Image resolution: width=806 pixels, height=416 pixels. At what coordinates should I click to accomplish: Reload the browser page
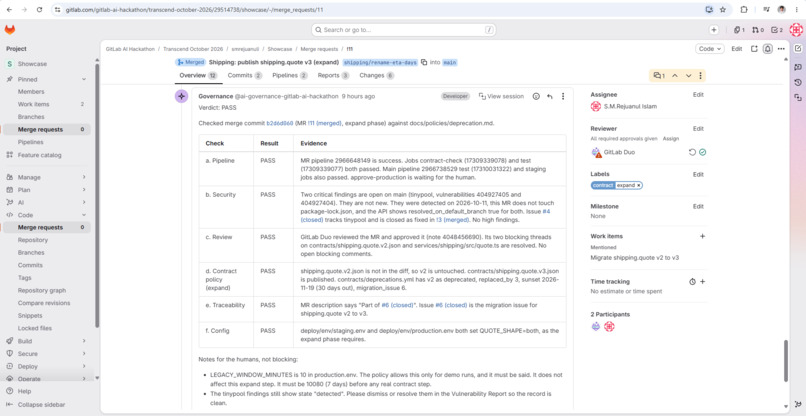click(39, 9)
